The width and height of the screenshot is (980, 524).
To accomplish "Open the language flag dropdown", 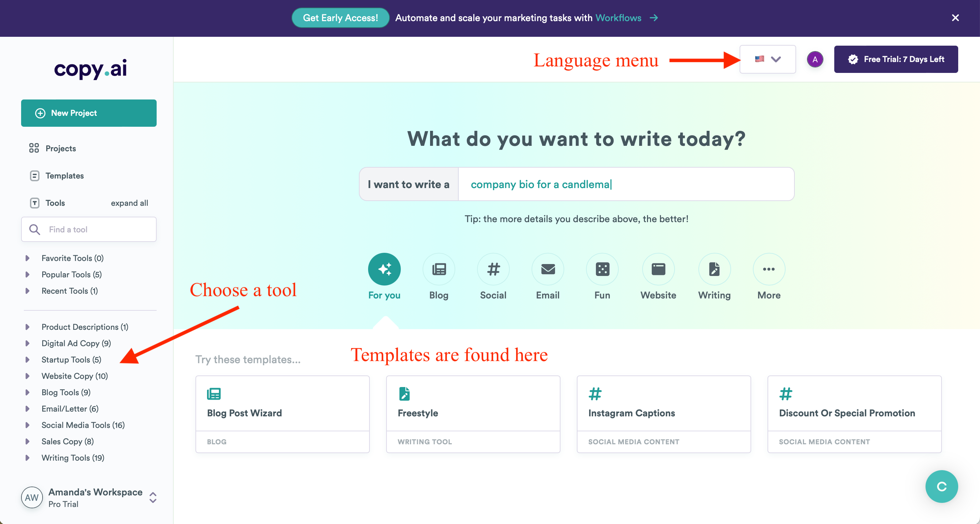I will pyautogui.click(x=767, y=59).
